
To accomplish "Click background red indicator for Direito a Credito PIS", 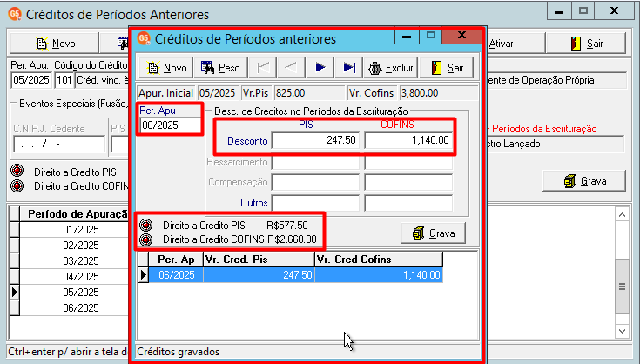I will 17,171.
